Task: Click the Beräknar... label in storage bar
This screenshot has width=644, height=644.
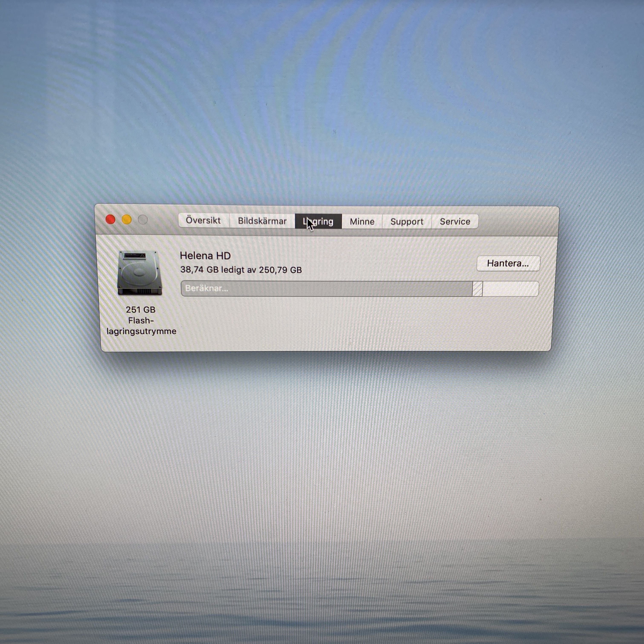Action: pos(207,288)
